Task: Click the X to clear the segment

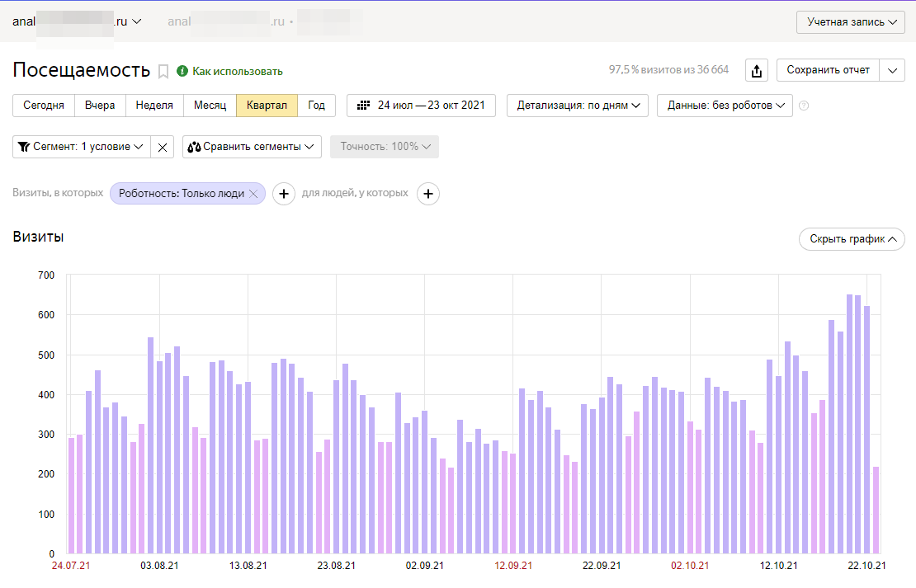Action: (163, 147)
